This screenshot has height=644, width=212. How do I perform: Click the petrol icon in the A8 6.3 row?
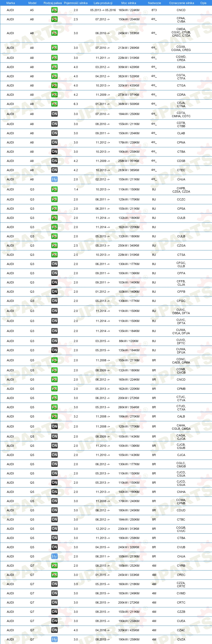click(54, 104)
